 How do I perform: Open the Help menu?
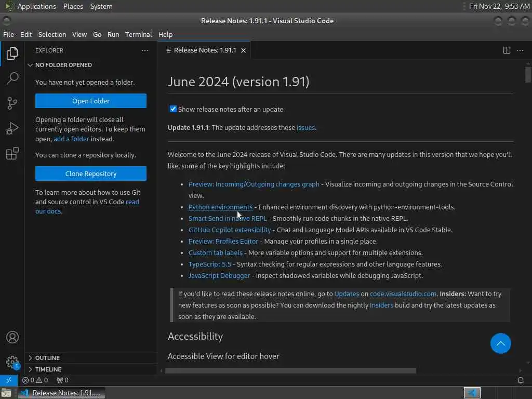tap(165, 35)
